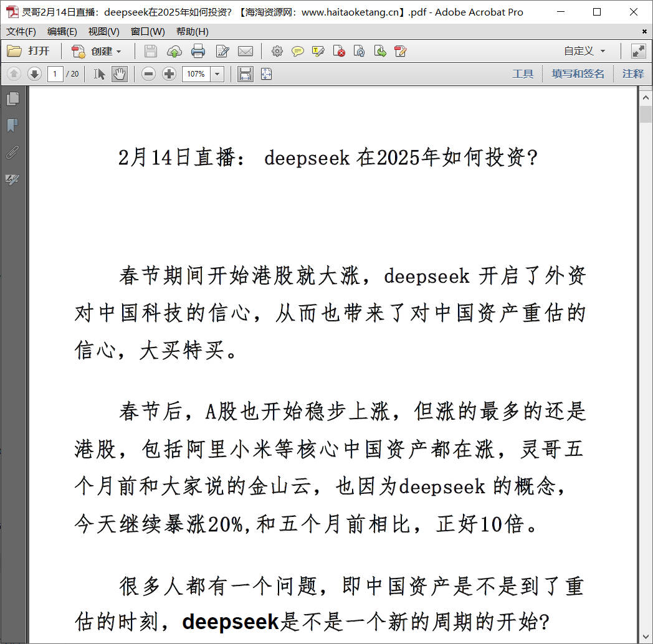Upload file to cloud icon
The width and height of the screenshot is (653, 644).
point(174,51)
